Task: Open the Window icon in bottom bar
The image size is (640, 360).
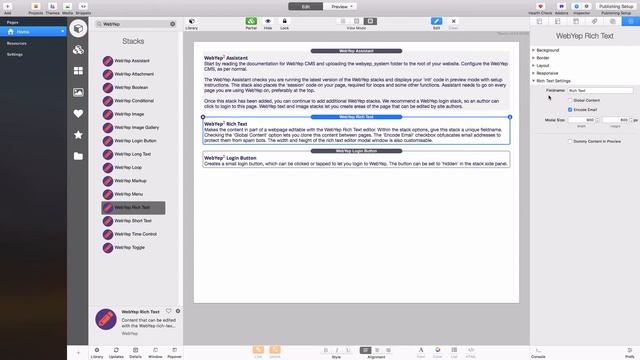Action: point(155,350)
